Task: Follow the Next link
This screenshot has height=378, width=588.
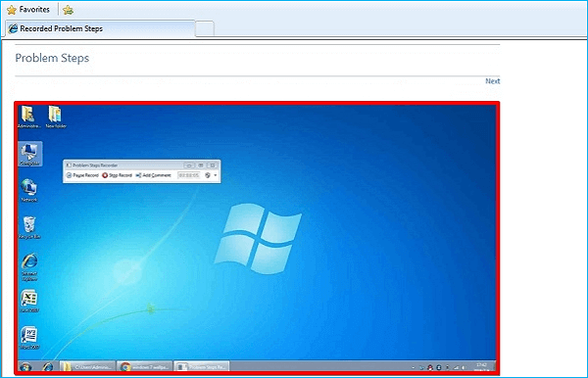Action: [492, 81]
